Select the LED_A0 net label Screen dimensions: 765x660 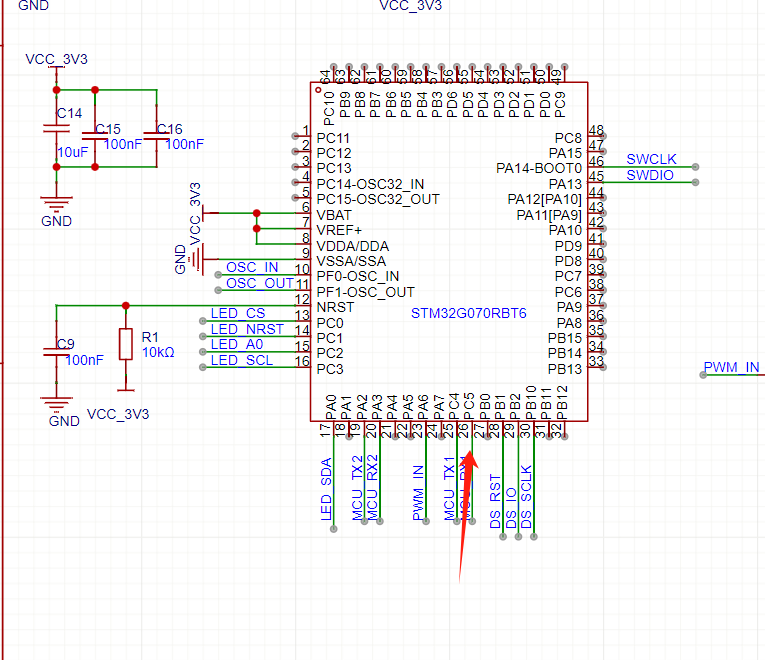click(x=237, y=344)
